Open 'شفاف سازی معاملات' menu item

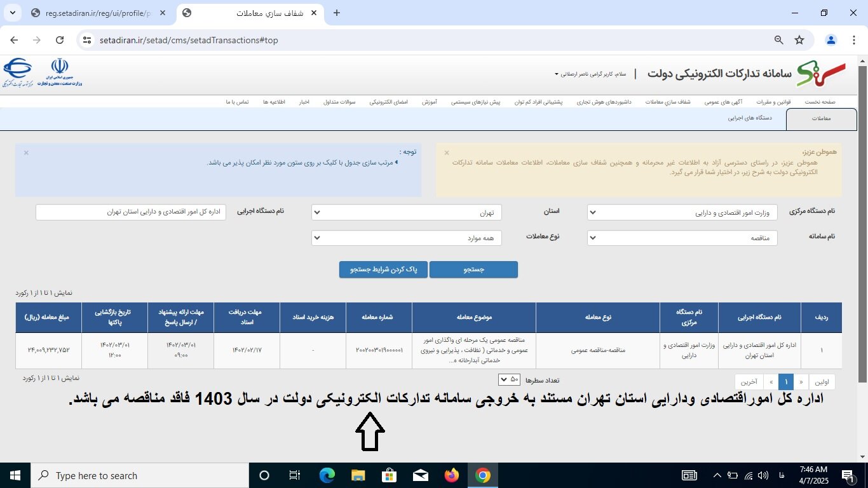click(668, 102)
